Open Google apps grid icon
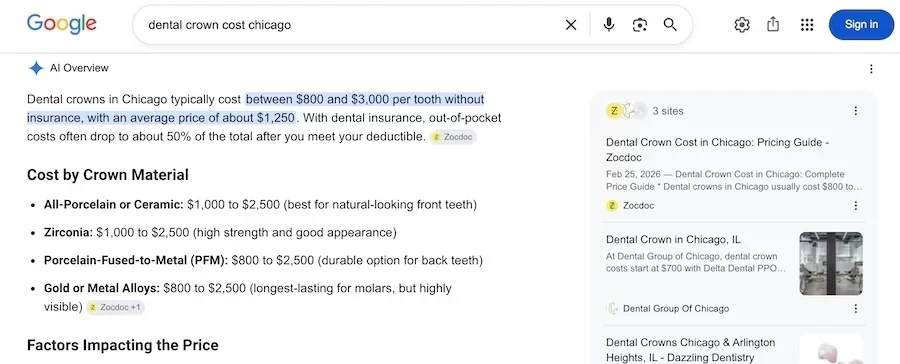Viewport: 900px width, 364px height. (x=806, y=25)
